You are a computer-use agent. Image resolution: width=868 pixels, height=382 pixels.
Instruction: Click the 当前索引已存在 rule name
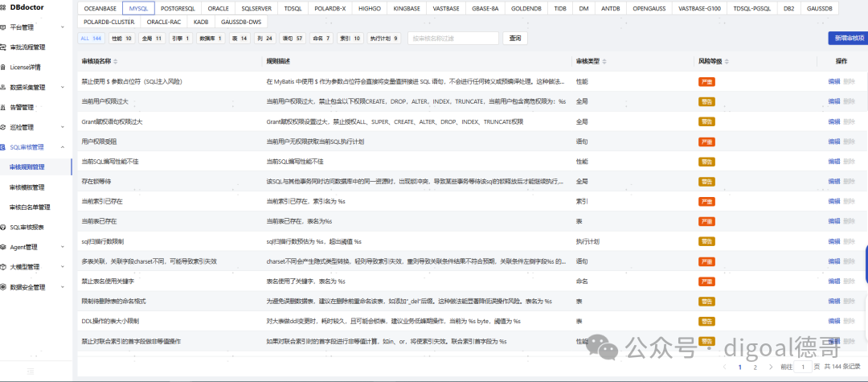pyautogui.click(x=102, y=201)
